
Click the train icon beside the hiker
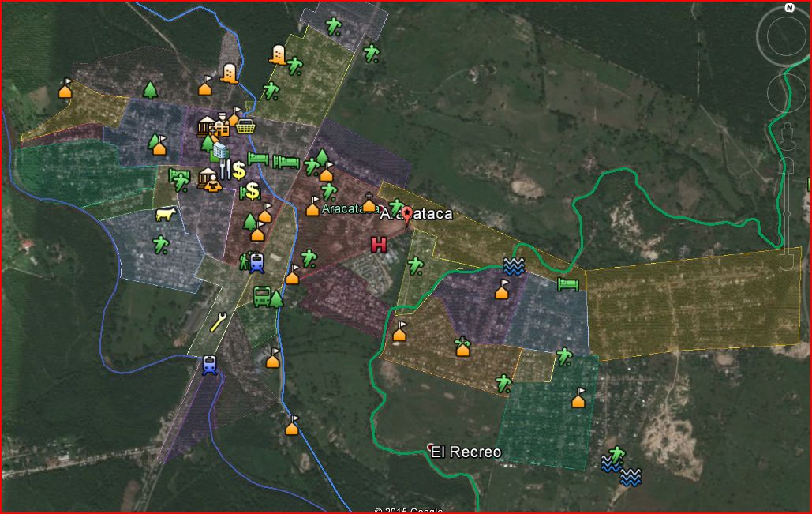point(257,263)
